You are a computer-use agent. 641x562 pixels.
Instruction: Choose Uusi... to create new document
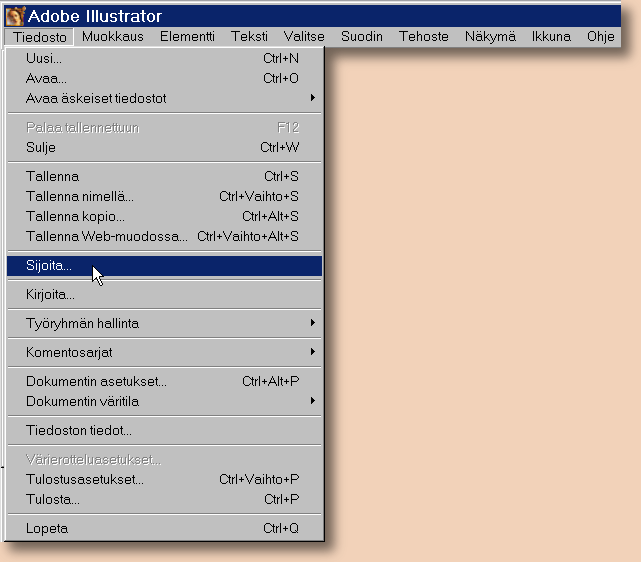click(x=44, y=58)
